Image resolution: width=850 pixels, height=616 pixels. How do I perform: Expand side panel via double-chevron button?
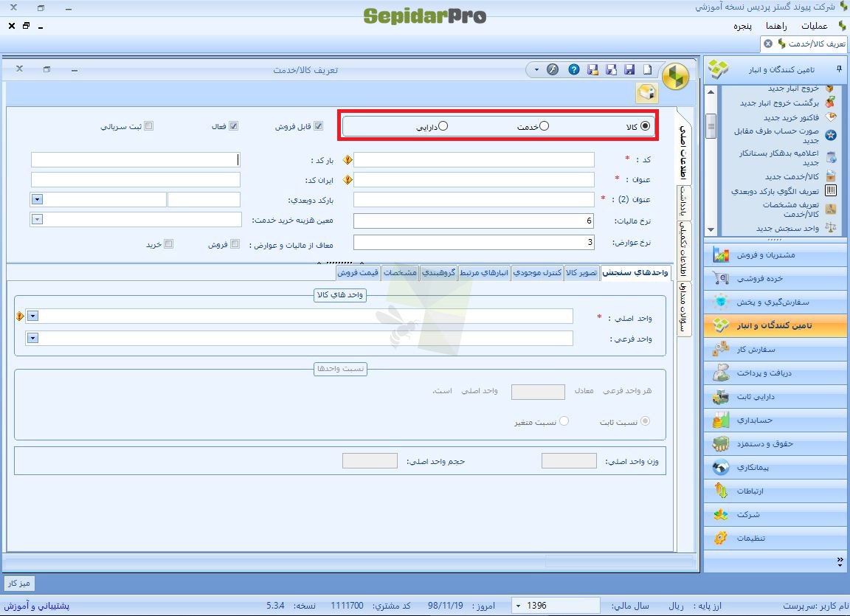click(x=840, y=561)
